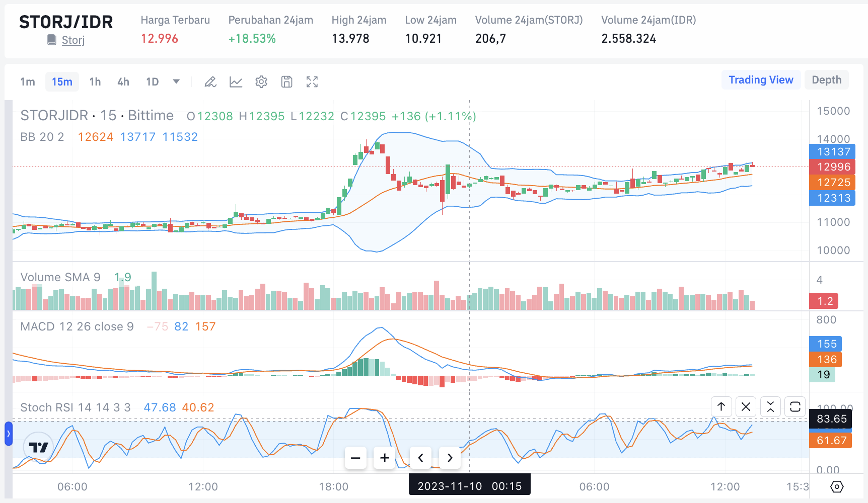Switch to the 1h timeframe
This screenshot has width=868, height=503.
click(95, 81)
